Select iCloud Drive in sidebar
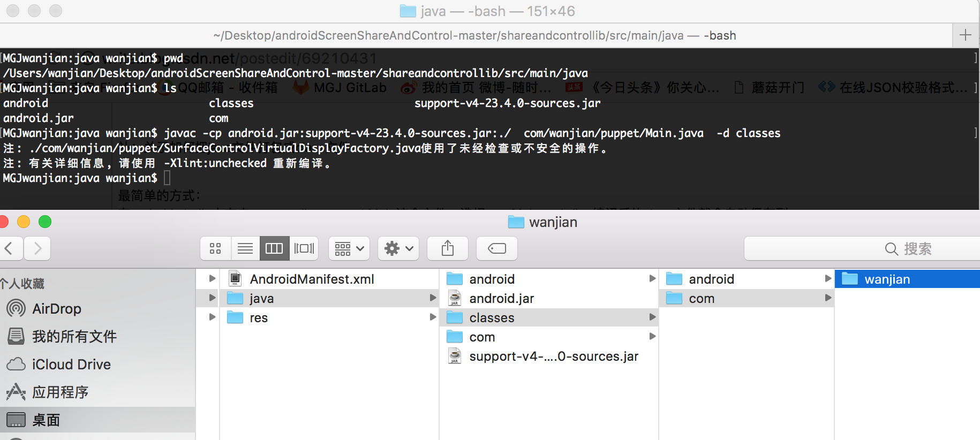Image resolution: width=980 pixels, height=440 pixels. (71, 365)
